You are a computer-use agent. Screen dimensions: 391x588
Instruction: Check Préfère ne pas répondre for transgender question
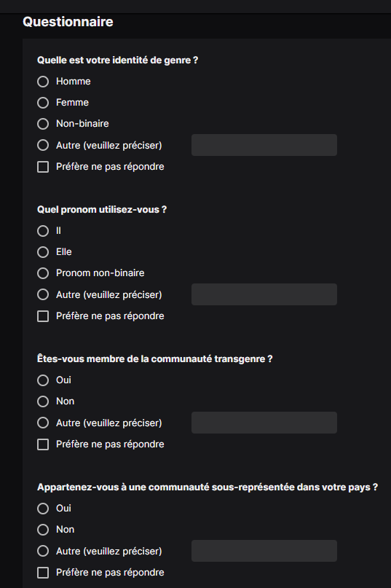[43, 444]
